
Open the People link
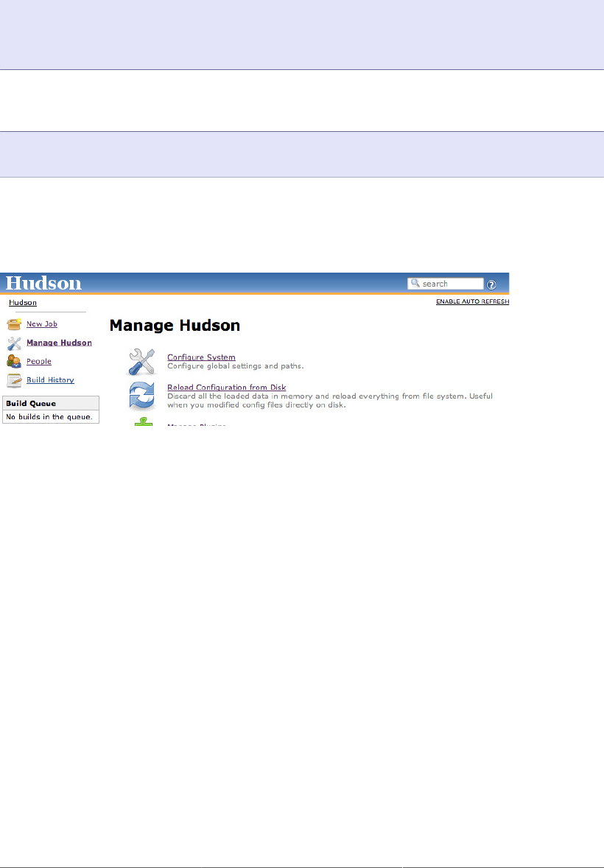(x=39, y=362)
